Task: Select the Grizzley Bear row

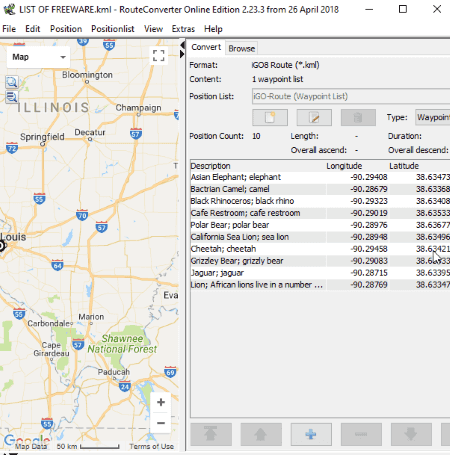Action: pyautogui.click(x=320, y=261)
